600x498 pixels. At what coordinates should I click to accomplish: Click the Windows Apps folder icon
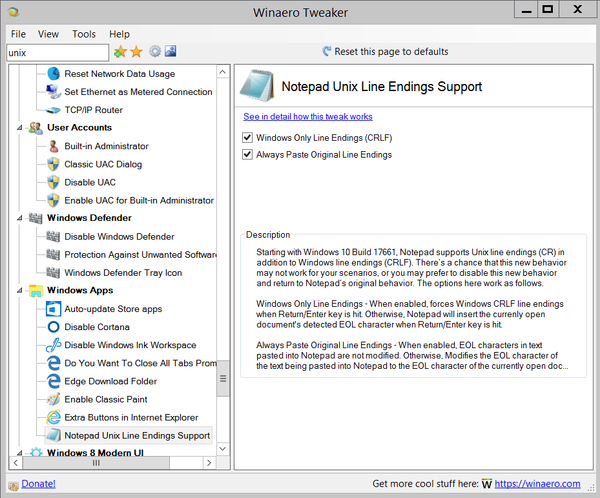pos(36,291)
